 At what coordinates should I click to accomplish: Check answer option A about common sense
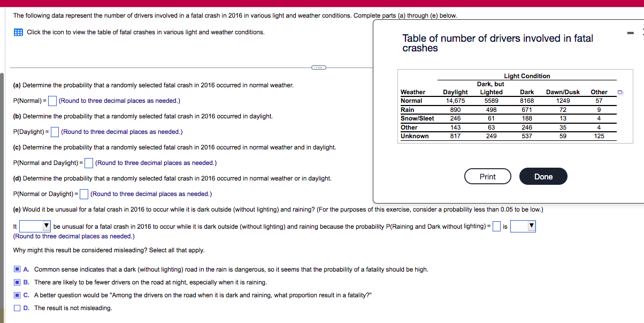17,269
